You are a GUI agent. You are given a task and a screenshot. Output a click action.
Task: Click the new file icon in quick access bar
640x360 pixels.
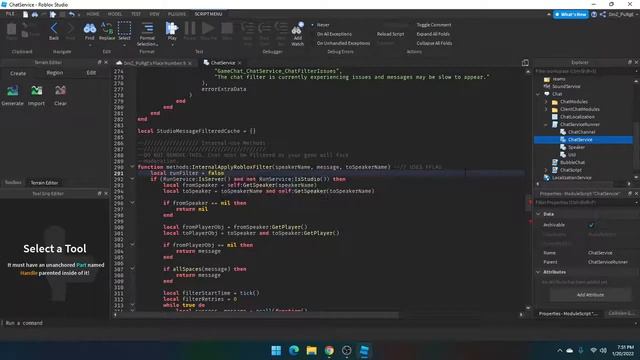click(25, 14)
